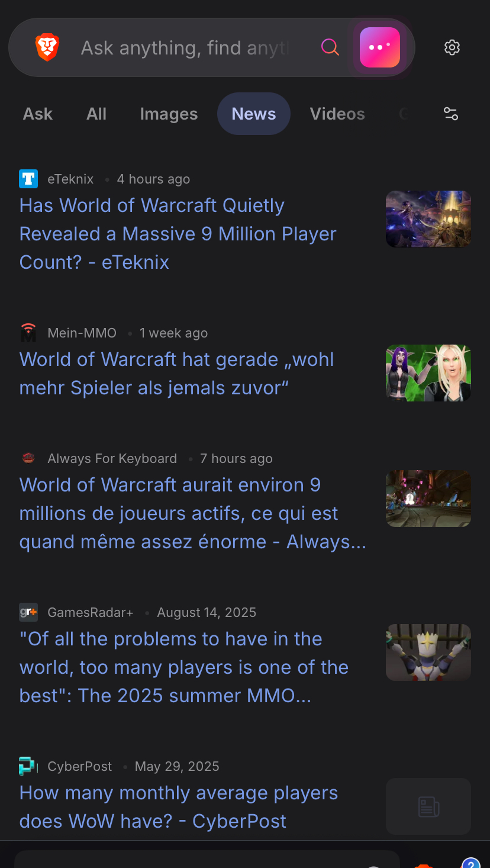
Task: Click the eTeknix source favicon
Action: (x=28, y=179)
